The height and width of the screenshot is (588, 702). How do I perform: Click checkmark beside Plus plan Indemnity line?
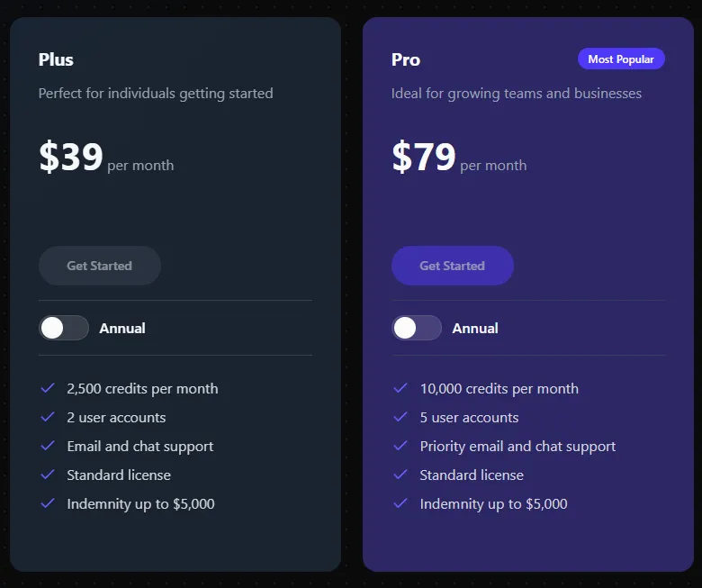click(48, 503)
